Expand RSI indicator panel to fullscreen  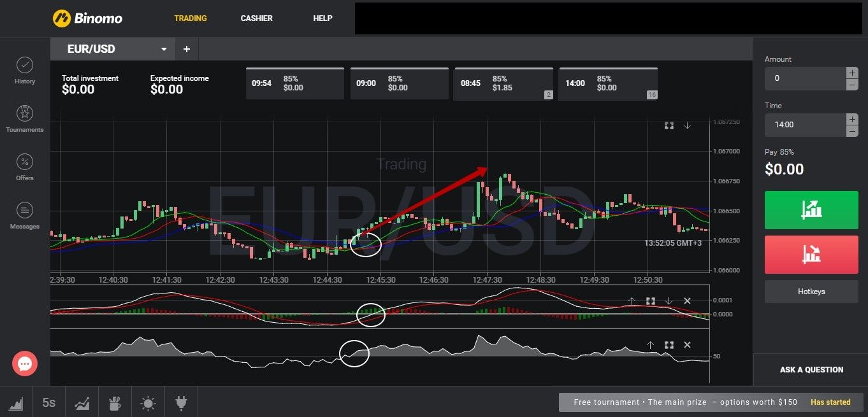(669, 344)
